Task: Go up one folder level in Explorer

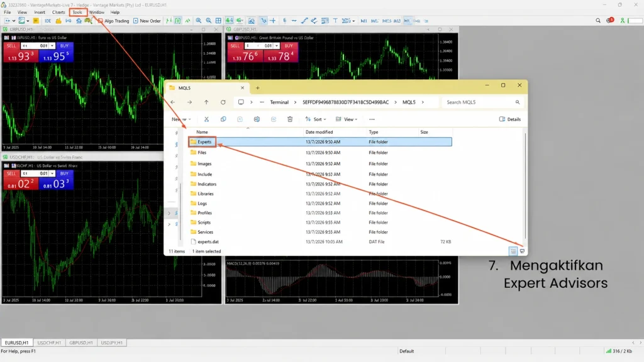Action: 206,102
